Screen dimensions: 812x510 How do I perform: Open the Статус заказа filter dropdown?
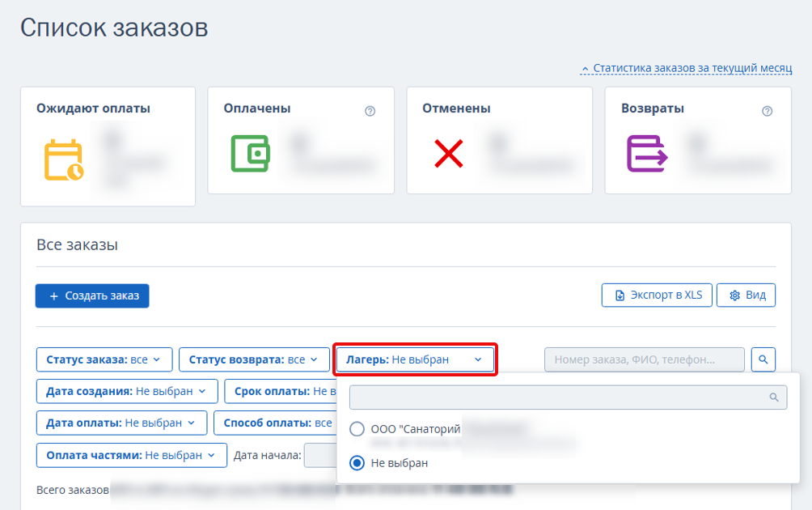click(104, 359)
